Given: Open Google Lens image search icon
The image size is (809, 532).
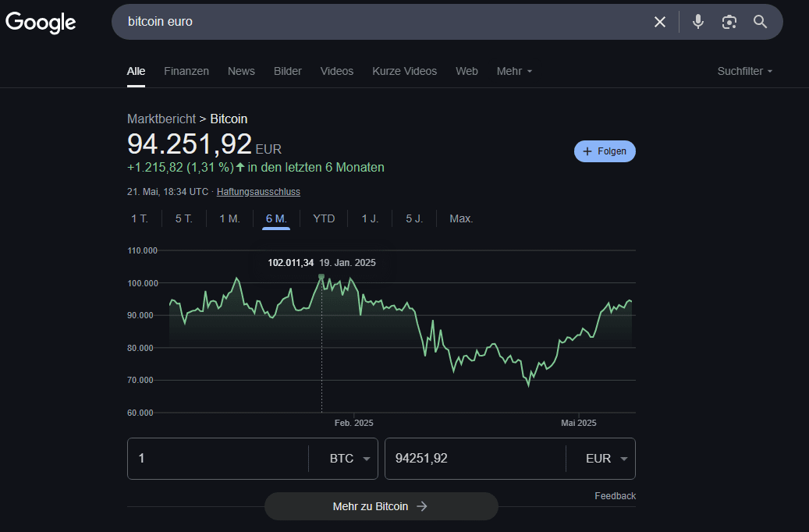Looking at the screenshot, I should (729, 22).
